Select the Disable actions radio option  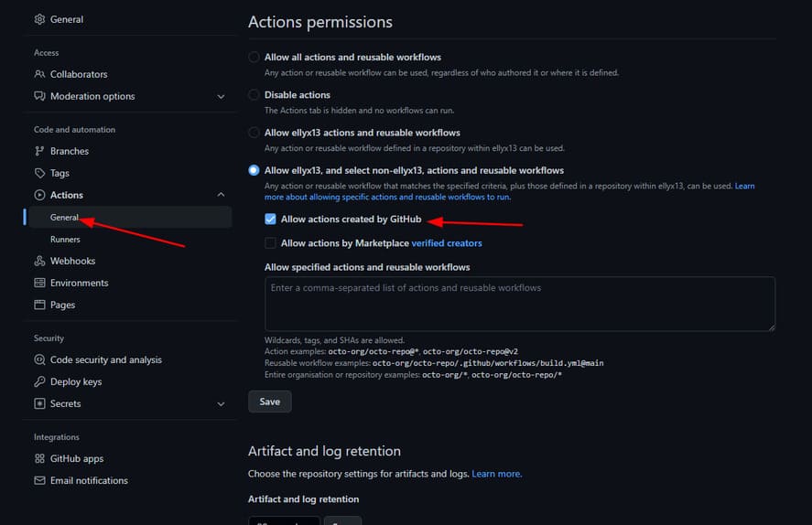(254, 94)
